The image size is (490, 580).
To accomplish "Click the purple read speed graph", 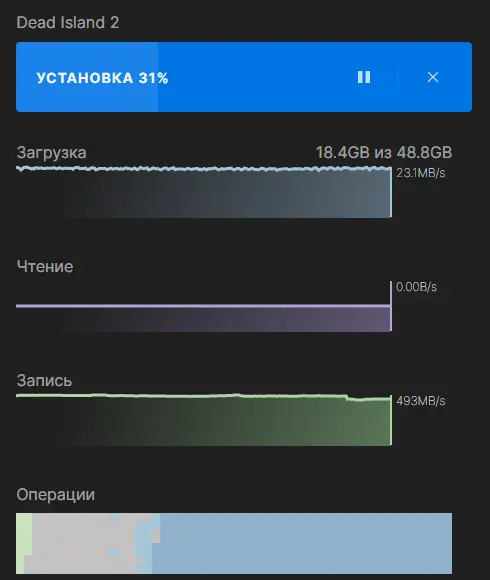I will pos(204,306).
